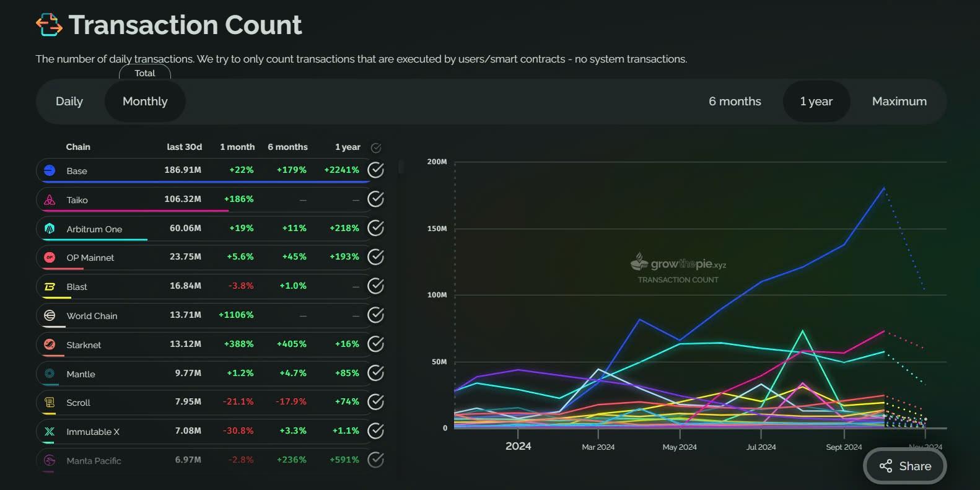Select the Maximum timeframe
The width and height of the screenshot is (980, 490).
899,101
